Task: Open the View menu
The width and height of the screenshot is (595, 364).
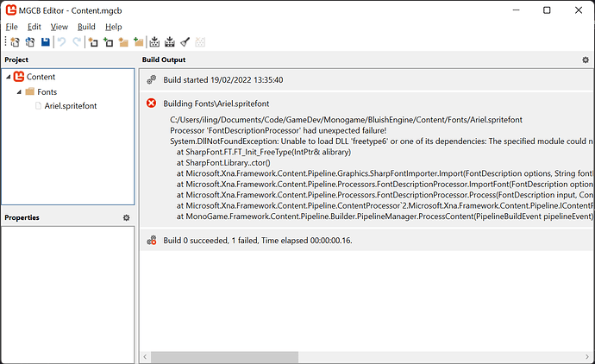Action: click(60, 27)
